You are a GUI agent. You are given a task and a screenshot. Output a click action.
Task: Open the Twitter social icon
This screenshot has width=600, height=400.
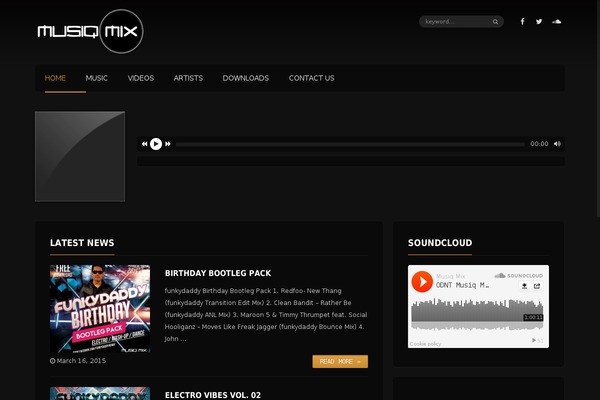coord(539,21)
